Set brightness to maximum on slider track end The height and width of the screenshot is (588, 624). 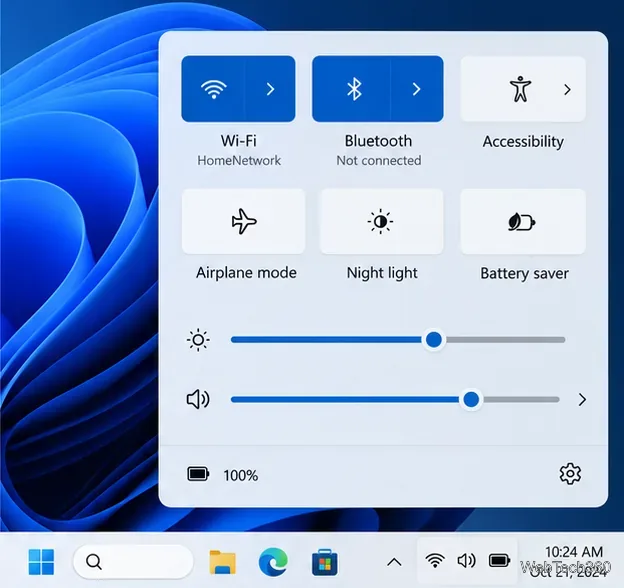point(563,340)
